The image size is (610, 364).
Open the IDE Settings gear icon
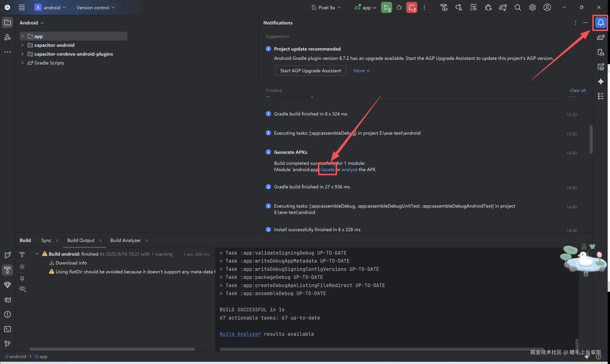(x=532, y=8)
